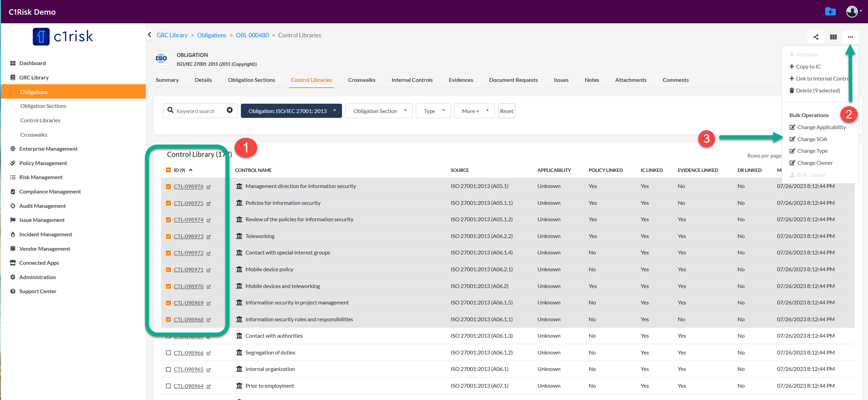Open the CTL-098970 control link
Image resolution: width=868 pixels, height=400 pixels.
189,286
